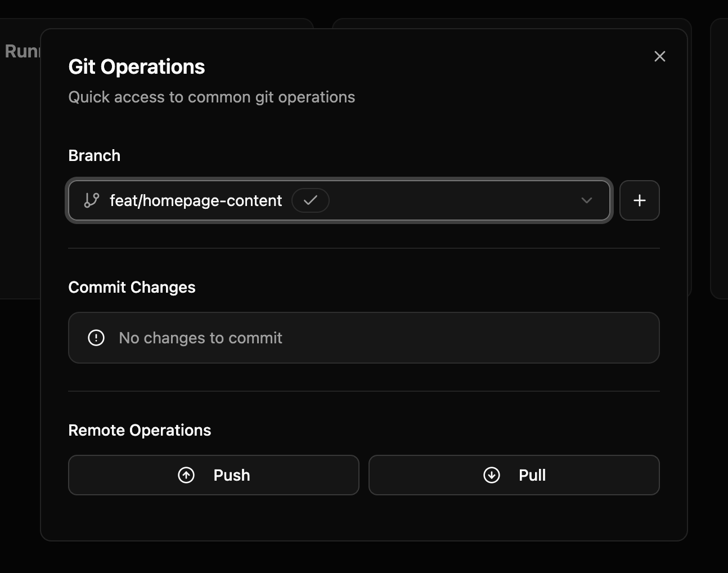Click the checkmark badge beside feat/homepage-content

[x=310, y=200]
